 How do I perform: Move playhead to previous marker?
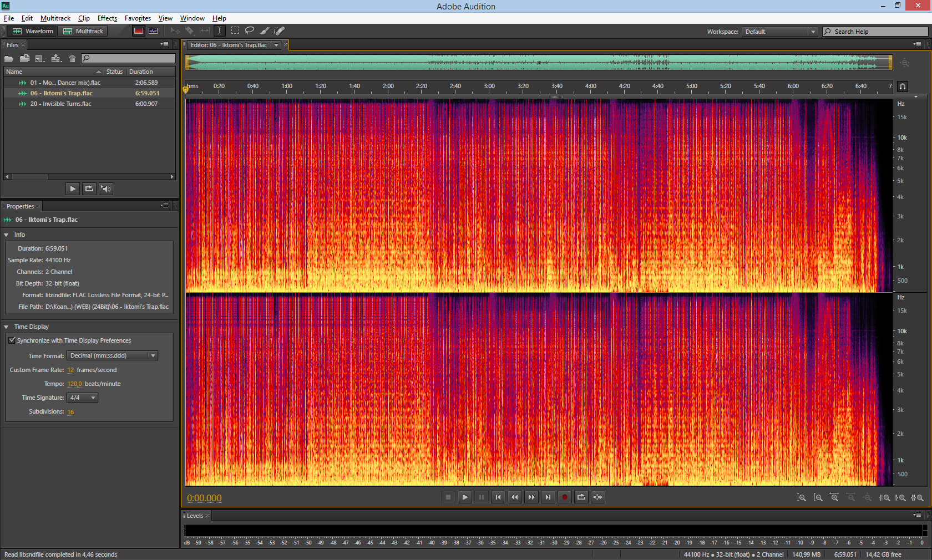[498, 497]
